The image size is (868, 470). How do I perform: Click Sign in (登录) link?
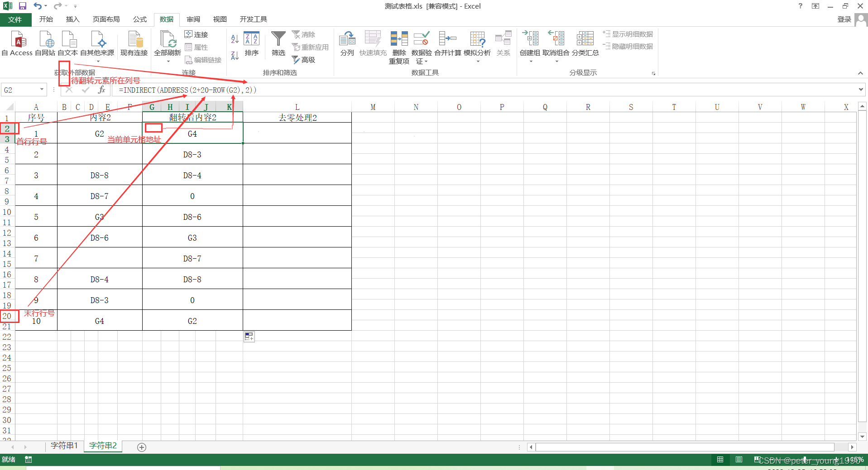pos(844,19)
